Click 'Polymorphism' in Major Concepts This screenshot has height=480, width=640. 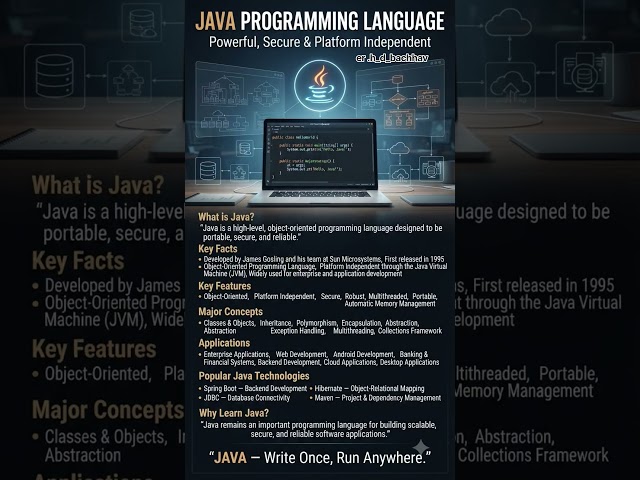point(317,323)
